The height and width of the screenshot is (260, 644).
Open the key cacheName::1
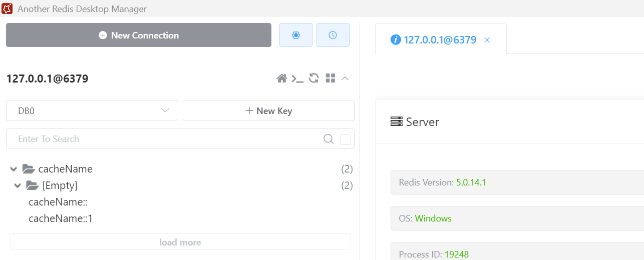61,218
